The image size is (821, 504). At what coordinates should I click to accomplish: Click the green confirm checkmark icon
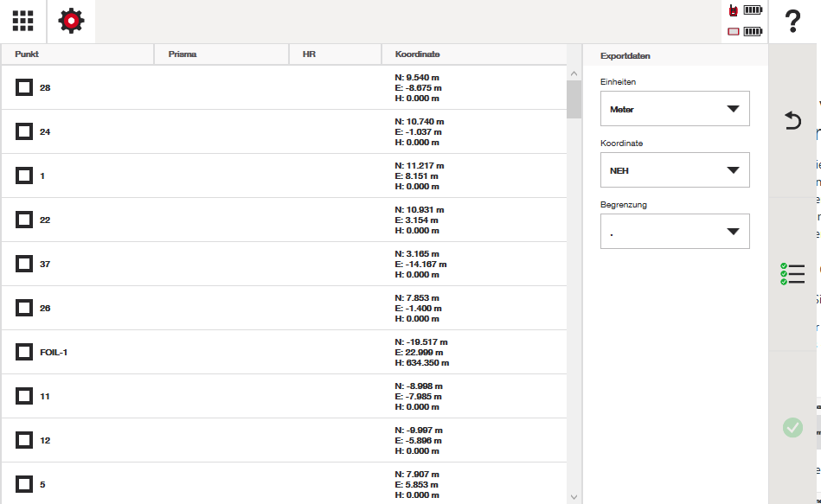(792, 427)
